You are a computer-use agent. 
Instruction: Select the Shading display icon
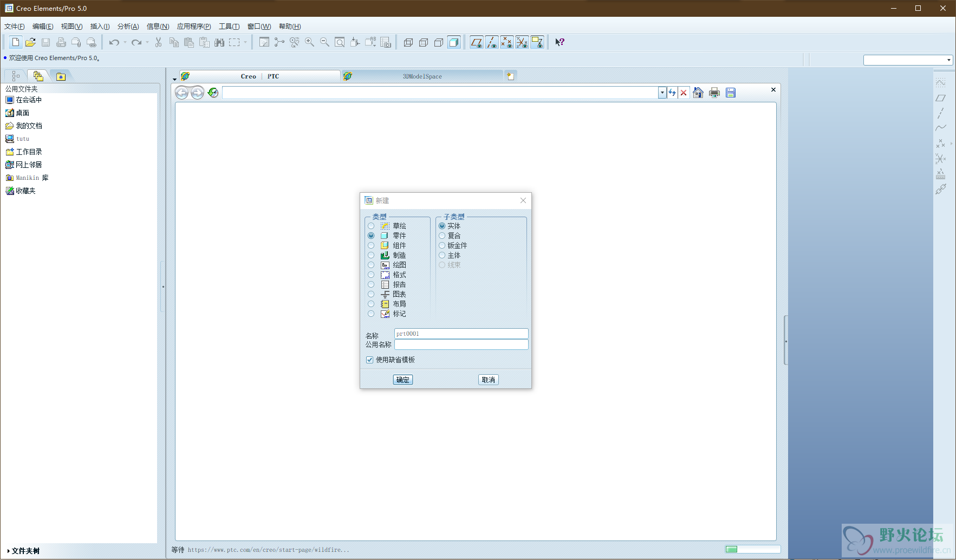(x=454, y=42)
